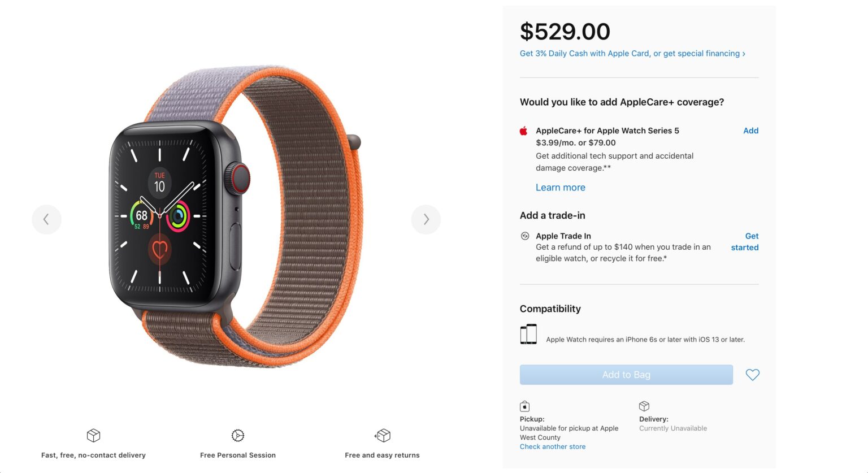Click the heart favorite icon
Viewport: 868px width, 473px height.
tap(752, 375)
